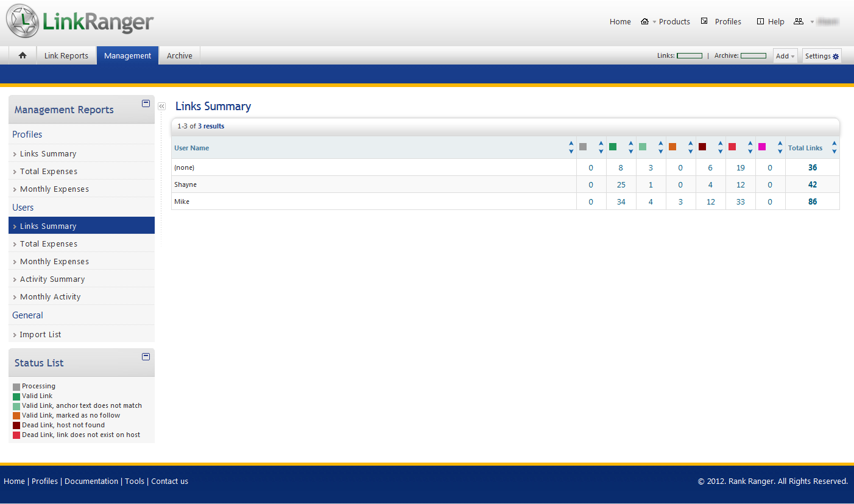
Task: Sort by green Valid Link column arrows
Action: (630, 147)
